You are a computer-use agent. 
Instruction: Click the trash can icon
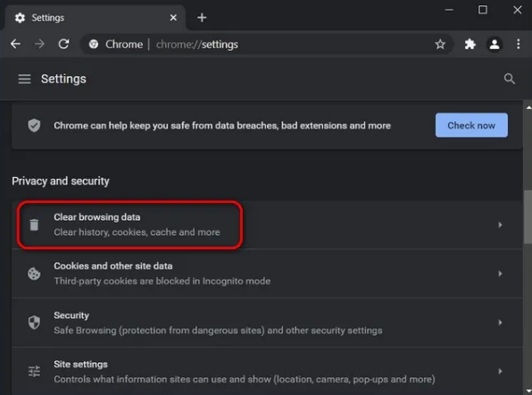click(34, 224)
